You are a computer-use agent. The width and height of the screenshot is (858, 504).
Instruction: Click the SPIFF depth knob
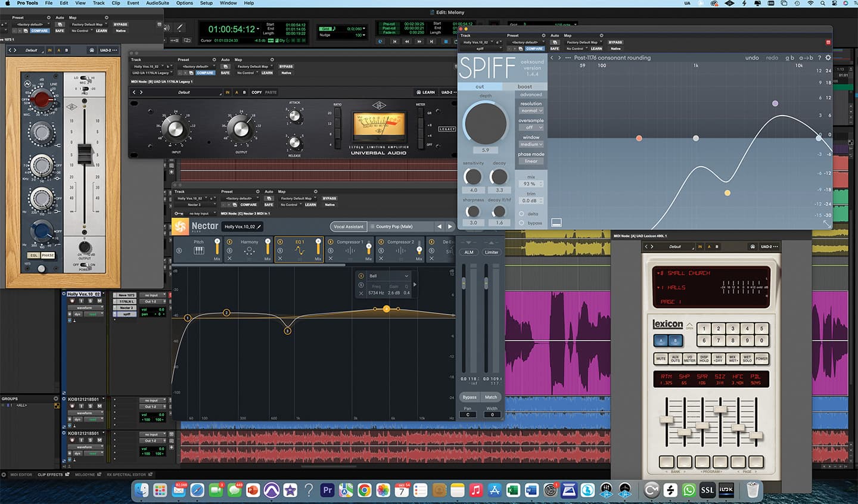point(485,123)
